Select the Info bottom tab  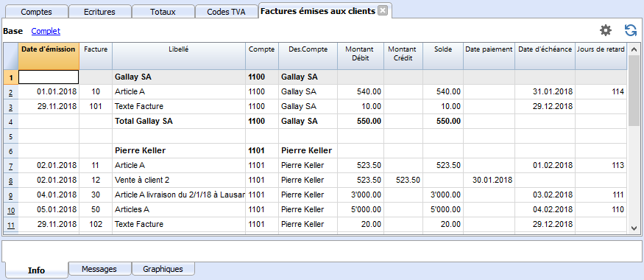pos(37,270)
